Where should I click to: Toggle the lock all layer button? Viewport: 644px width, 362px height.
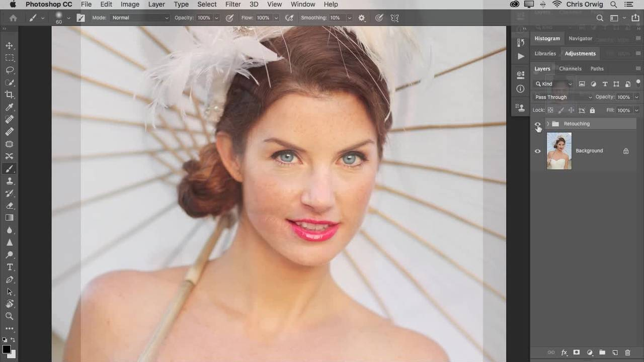click(592, 110)
